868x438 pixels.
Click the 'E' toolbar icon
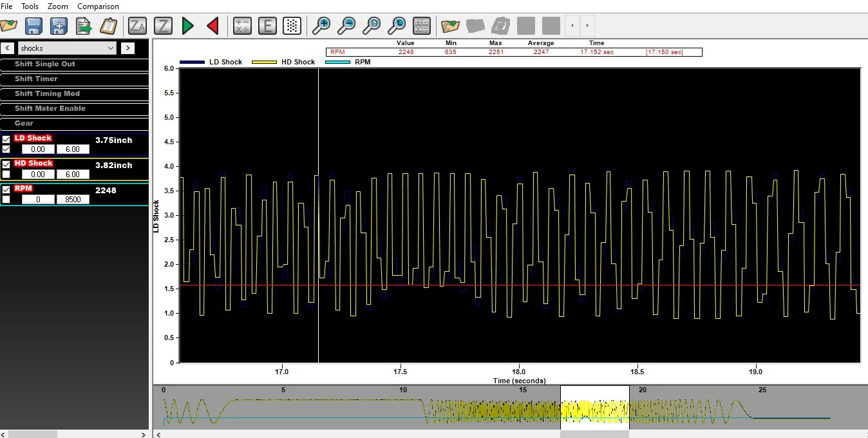[x=267, y=26]
